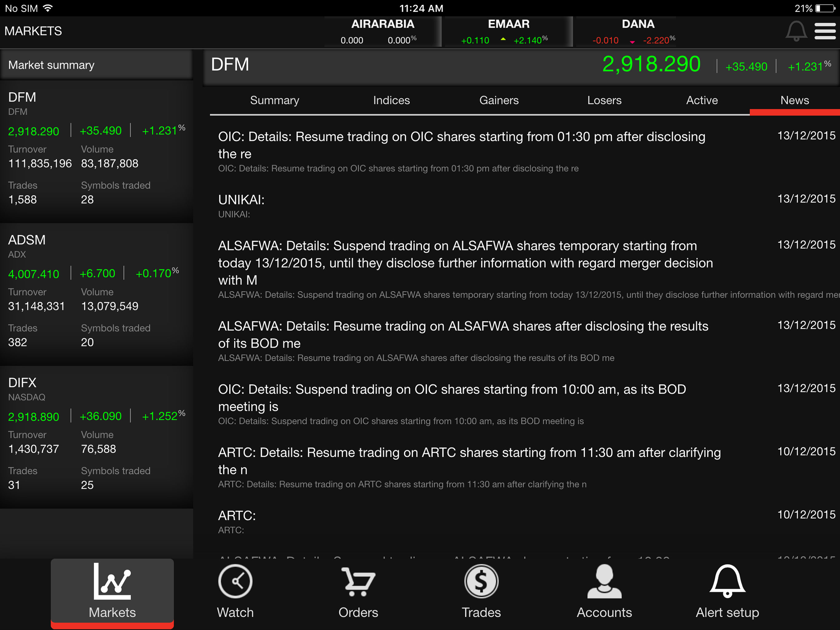Image resolution: width=840 pixels, height=630 pixels.
Task: Click the DIFX volume 76,588
Action: 98,449
